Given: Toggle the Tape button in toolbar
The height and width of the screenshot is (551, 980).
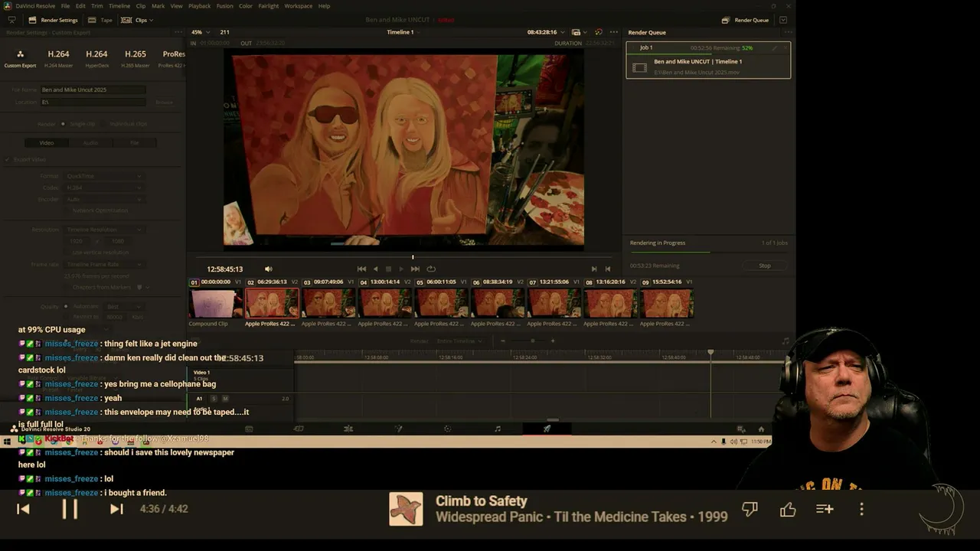Looking at the screenshot, I should (100, 20).
